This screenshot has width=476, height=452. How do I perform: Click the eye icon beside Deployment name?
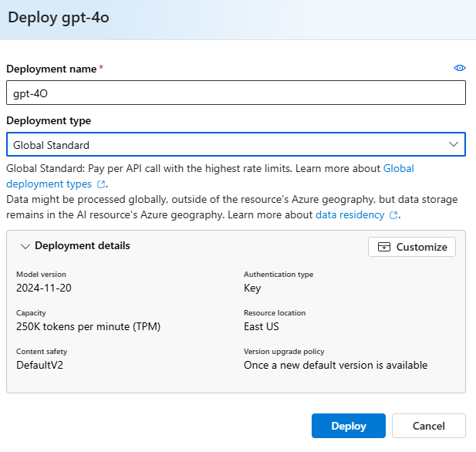tap(459, 68)
